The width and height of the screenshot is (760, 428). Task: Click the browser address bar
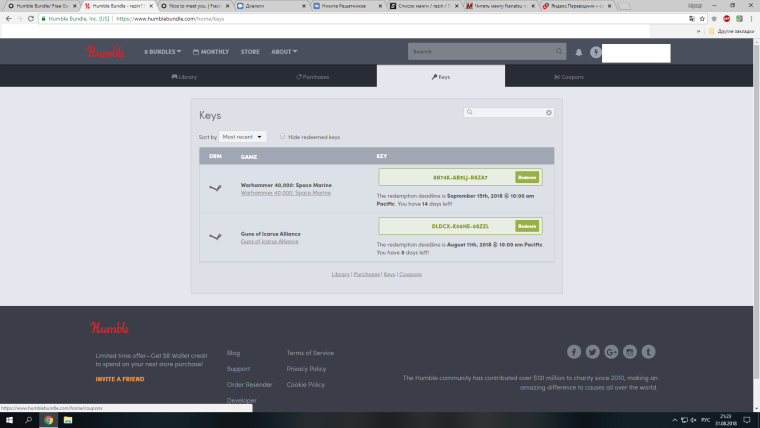364,18
